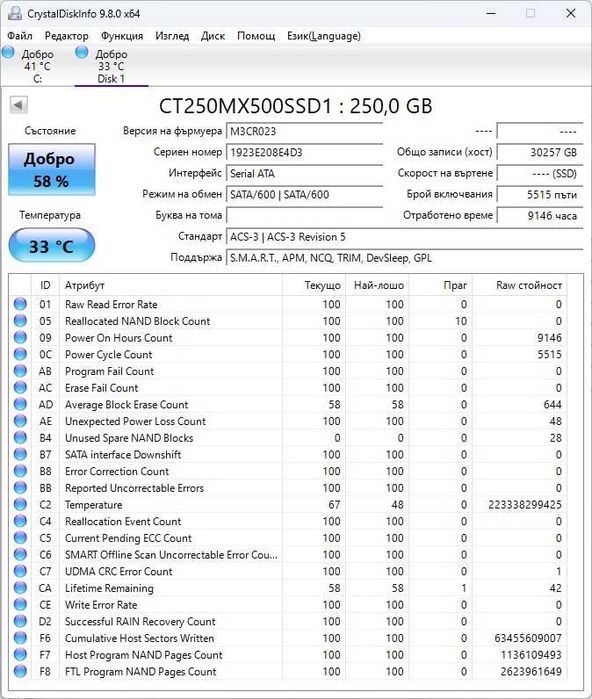This screenshot has height=699, width=592.
Task: Click Lifetime Remaining raw value 42
Action: 555,588
